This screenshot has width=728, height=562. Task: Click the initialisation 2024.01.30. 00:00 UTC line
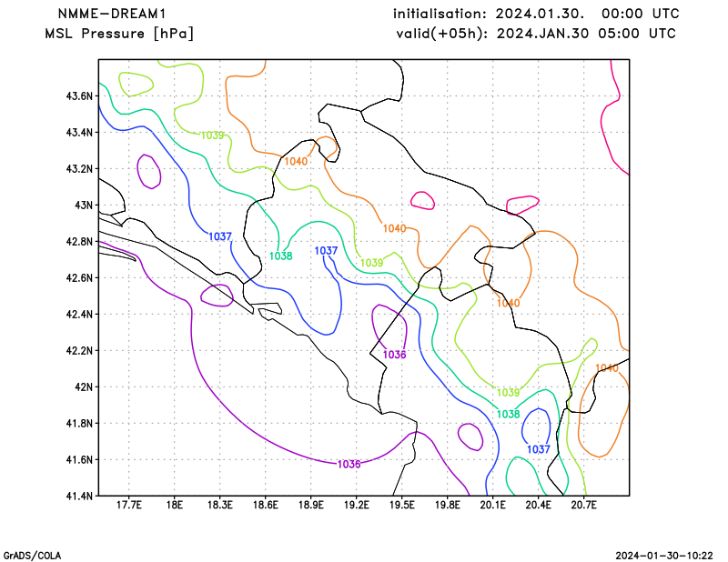coord(536,14)
